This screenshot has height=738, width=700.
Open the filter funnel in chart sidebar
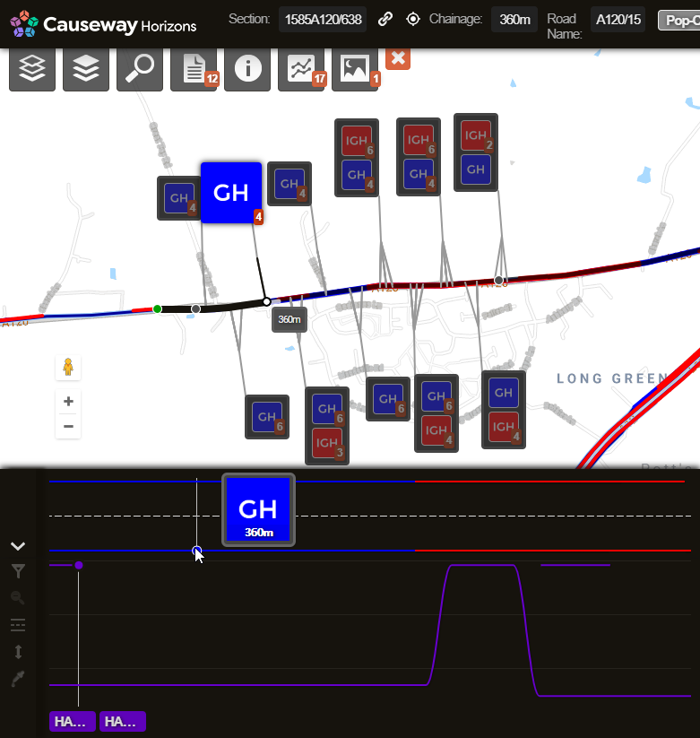[18, 571]
